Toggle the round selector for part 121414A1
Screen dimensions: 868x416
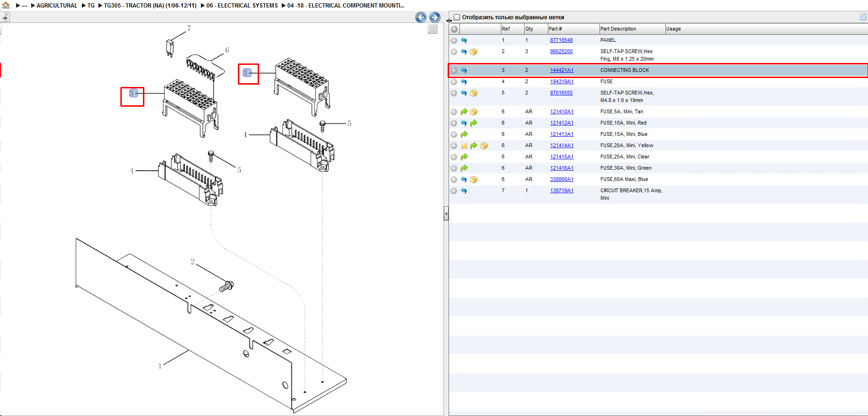pos(454,146)
